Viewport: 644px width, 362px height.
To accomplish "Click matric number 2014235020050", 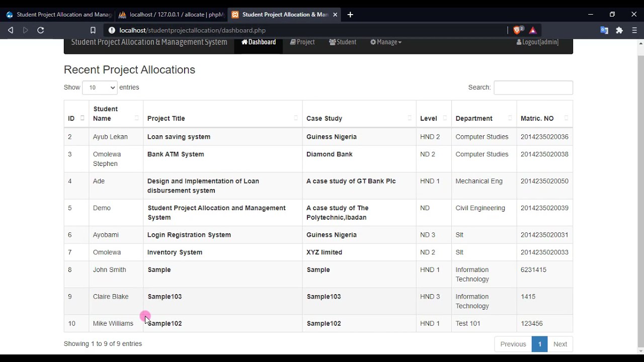I will pos(544,181).
